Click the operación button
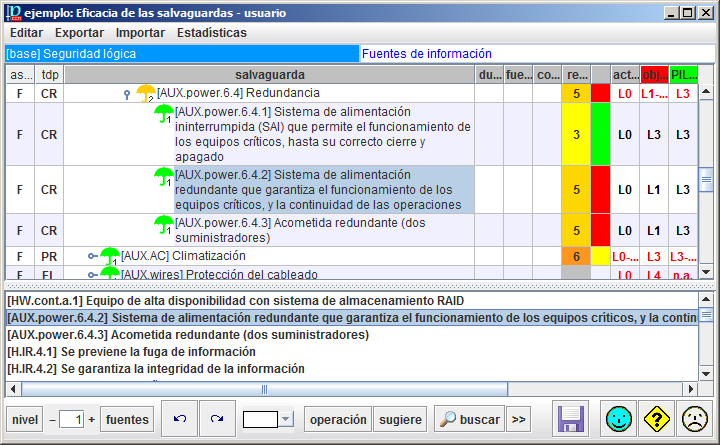Image resolution: width=720 pixels, height=445 pixels. (x=337, y=419)
